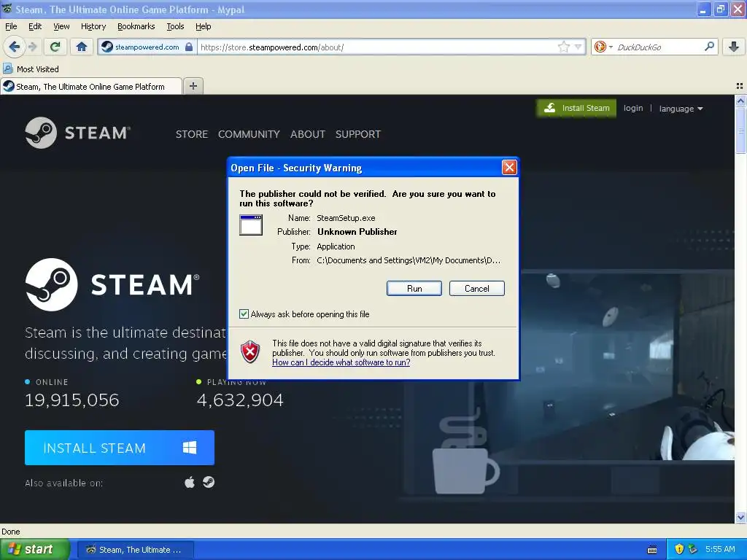747x560 pixels.
Task: Uncheck Always ask before opening this file
Action: (x=244, y=314)
